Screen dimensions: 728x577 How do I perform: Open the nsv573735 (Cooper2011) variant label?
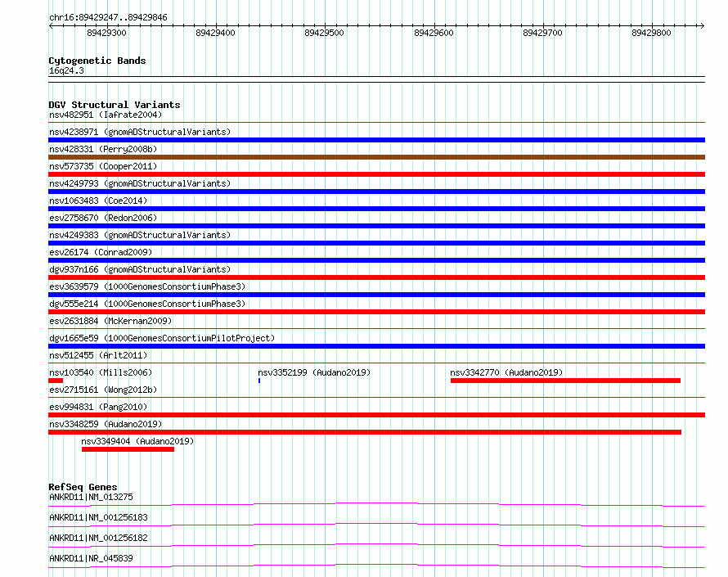[103, 166]
